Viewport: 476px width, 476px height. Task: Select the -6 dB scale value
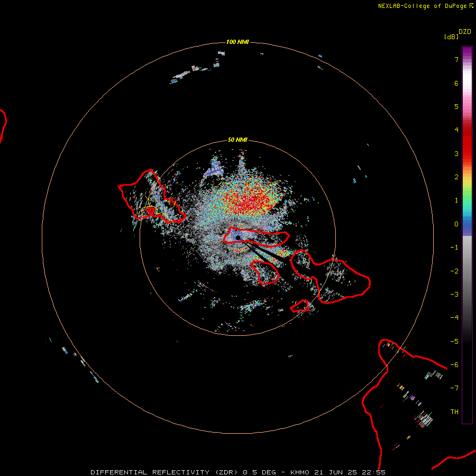pos(454,365)
